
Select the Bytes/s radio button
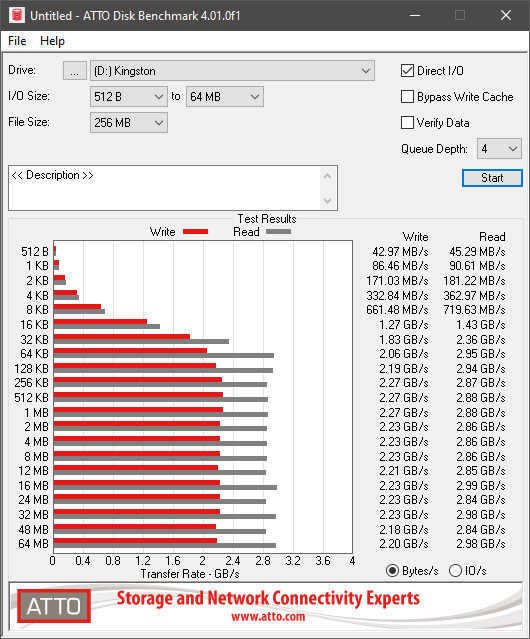tap(392, 571)
